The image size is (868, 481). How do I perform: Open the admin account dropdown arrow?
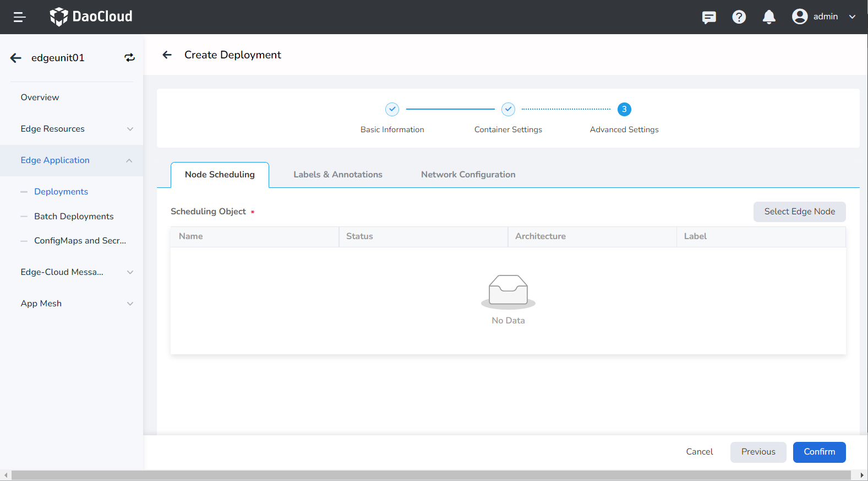click(x=852, y=17)
